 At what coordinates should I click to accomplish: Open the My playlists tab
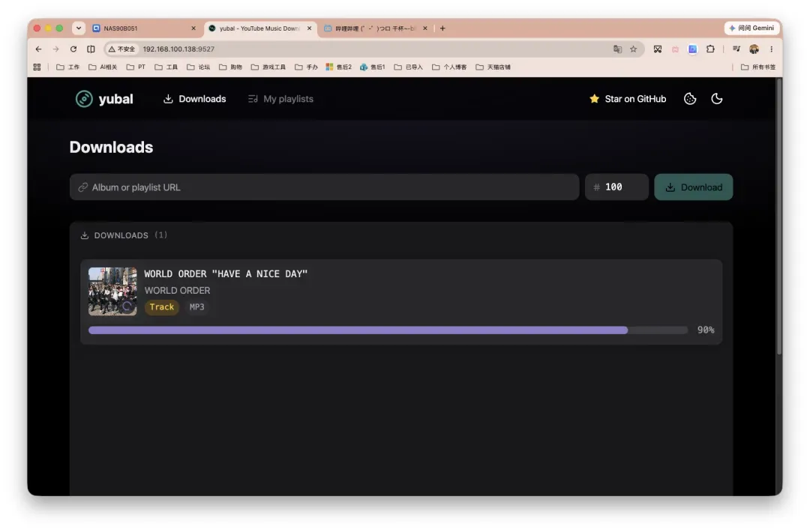[x=280, y=99]
